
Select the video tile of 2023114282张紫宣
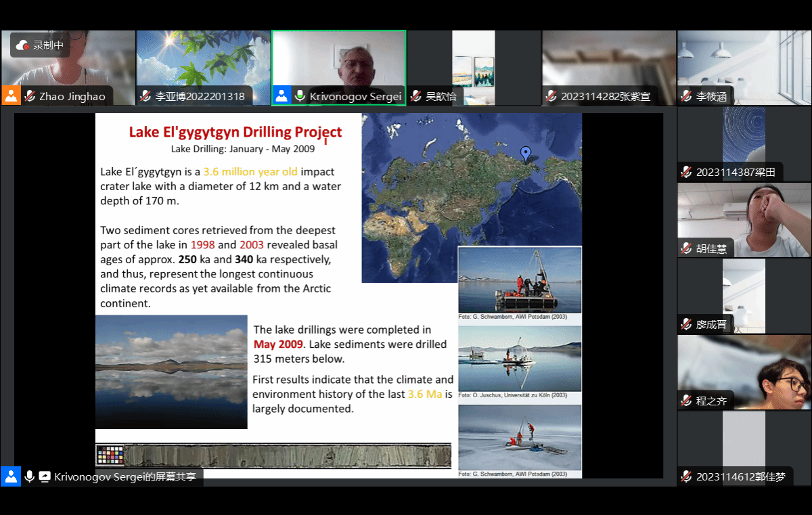[609, 64]
